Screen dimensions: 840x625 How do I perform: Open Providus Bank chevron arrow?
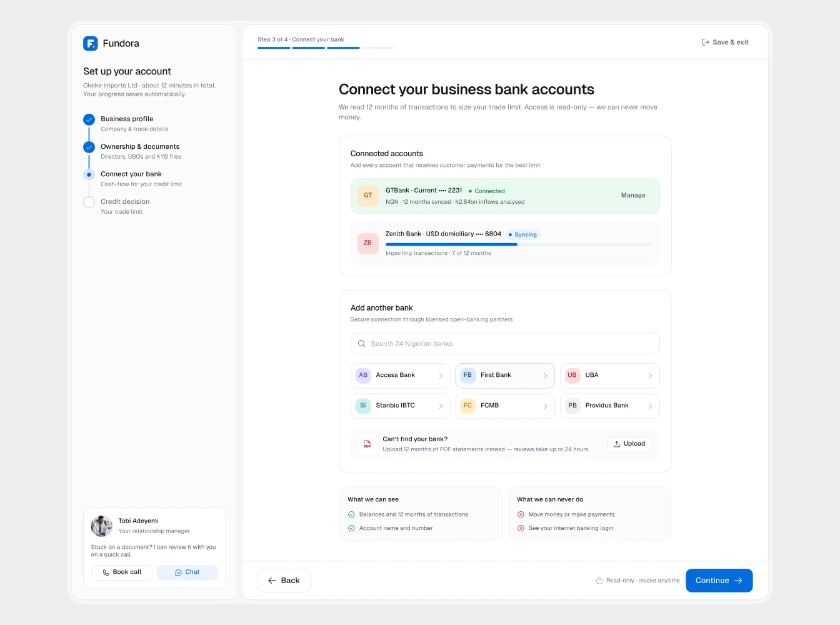[x=650, y=406]
